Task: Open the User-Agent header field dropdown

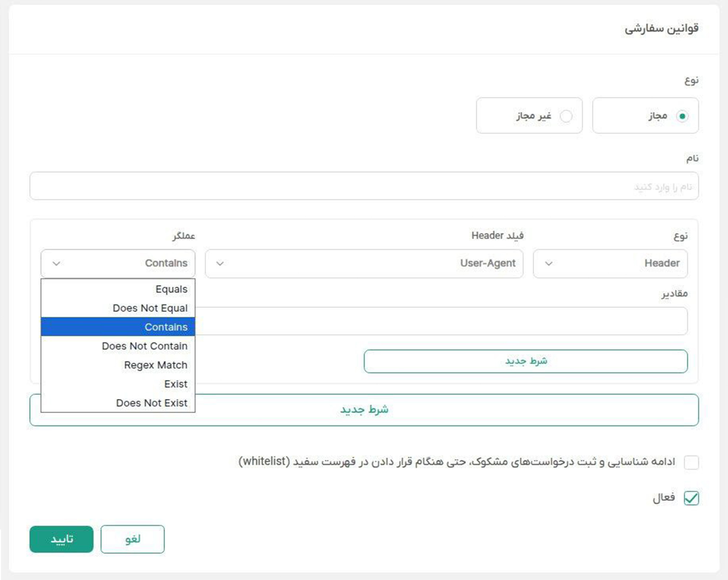Action: tap(364, 264)
